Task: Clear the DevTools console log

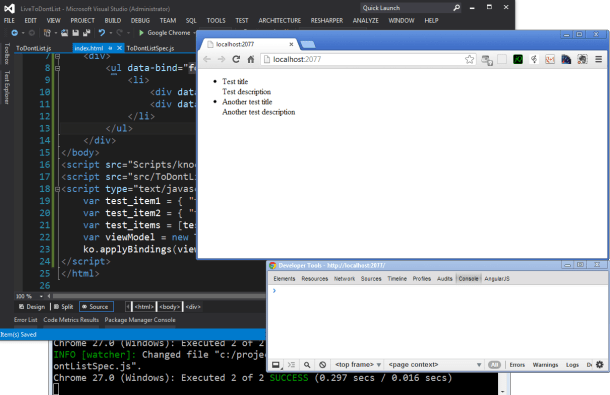Action: point(323,365)
